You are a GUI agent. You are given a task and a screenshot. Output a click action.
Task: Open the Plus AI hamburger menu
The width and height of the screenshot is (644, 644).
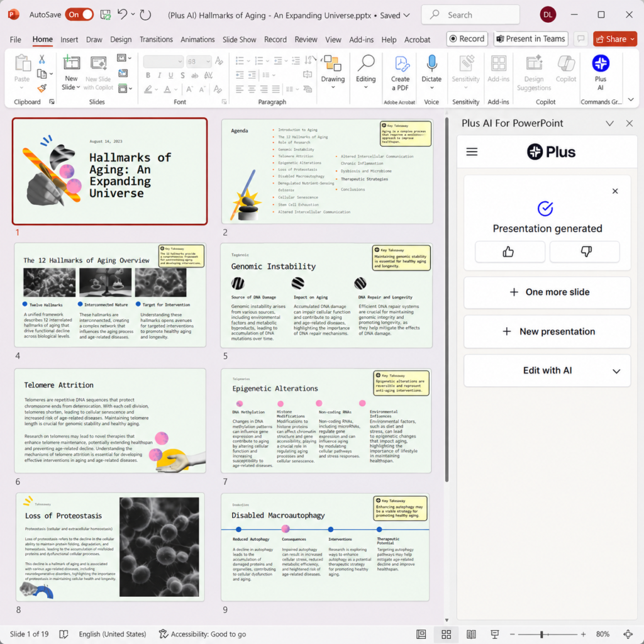tap(472, 152)
